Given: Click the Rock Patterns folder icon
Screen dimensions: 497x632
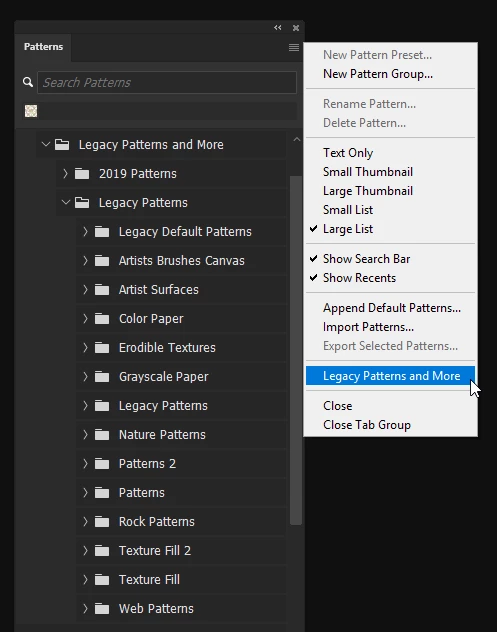Looking at the screenshot, I should [102, 522].
